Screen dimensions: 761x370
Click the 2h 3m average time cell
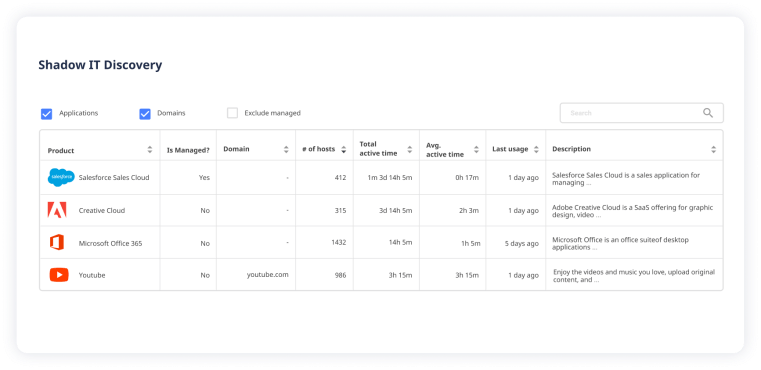tap(469, 211)
